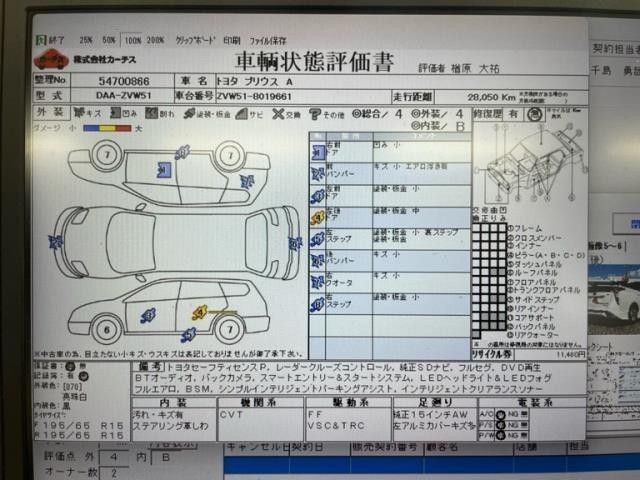The height and width of the screenshot is (480, 640).
Task: Click front bumper scratch marker on diagram
Action: 56,242
